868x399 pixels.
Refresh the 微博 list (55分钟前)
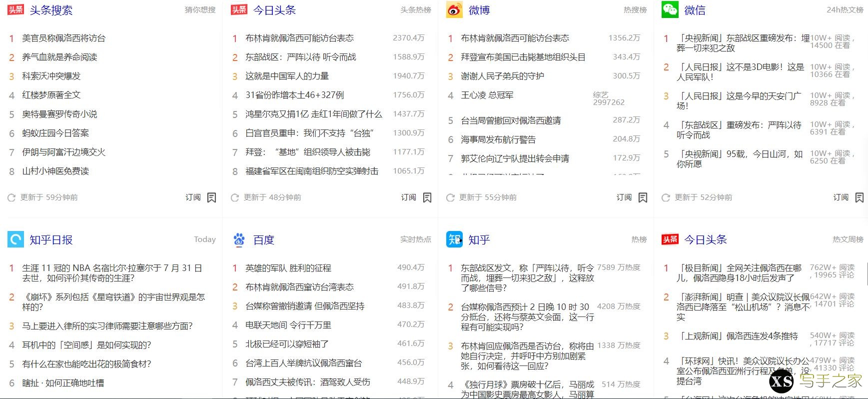click(x=450, y=197)
